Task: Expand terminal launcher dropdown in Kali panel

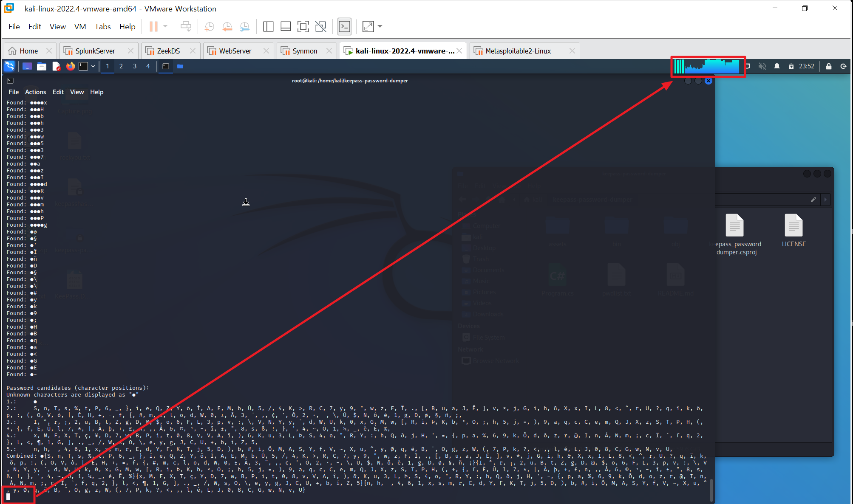Action: pos(93,66)
